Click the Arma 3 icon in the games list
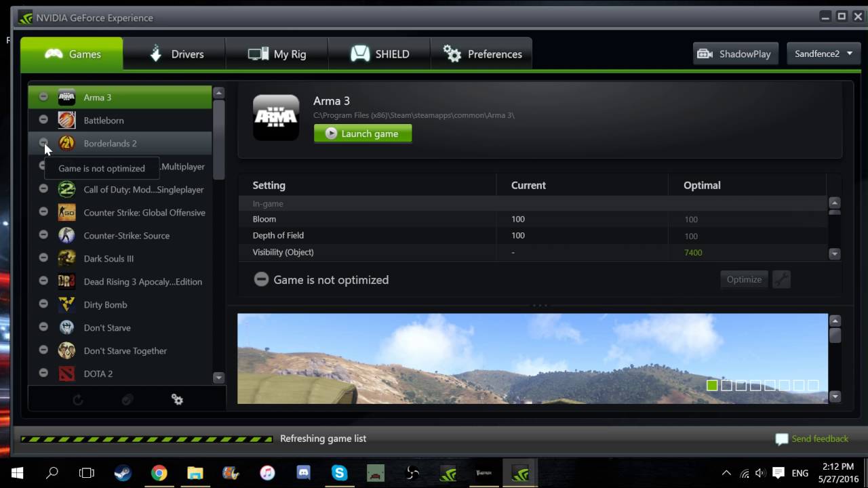This screenshot has height=488, width=868. [x=66, y=97]
